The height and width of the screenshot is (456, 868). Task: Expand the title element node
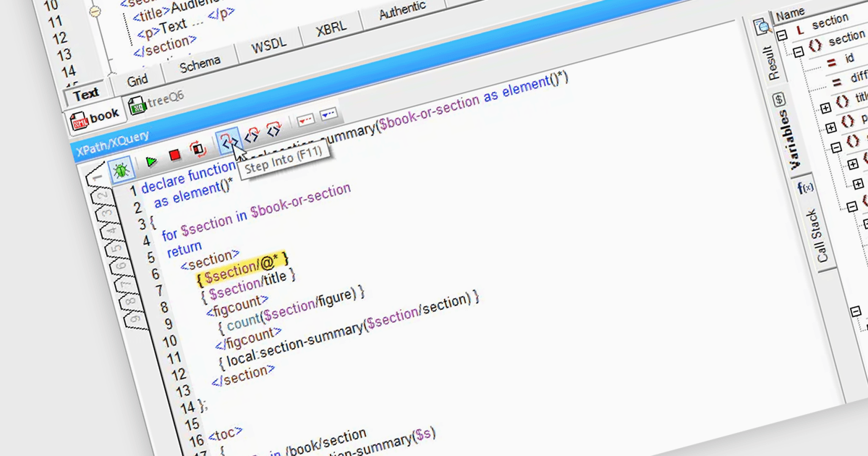826,108
